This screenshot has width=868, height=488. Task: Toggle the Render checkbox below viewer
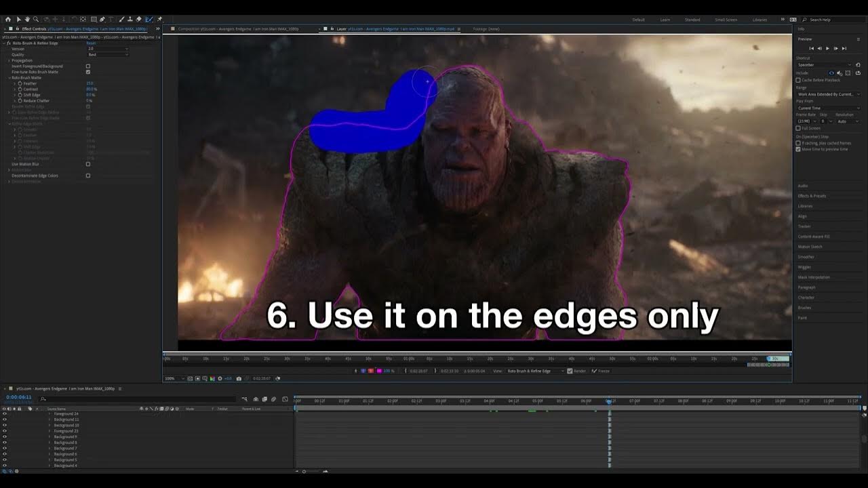(570, 371)
